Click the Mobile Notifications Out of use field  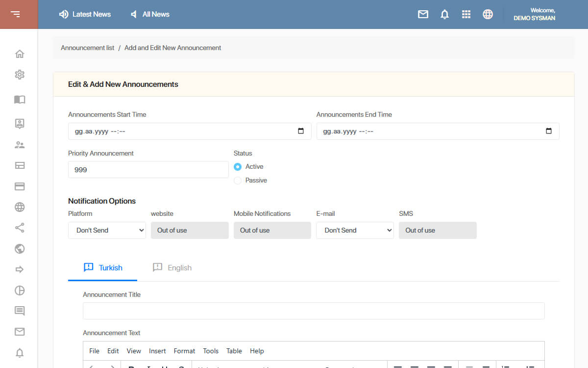point(272,230)
